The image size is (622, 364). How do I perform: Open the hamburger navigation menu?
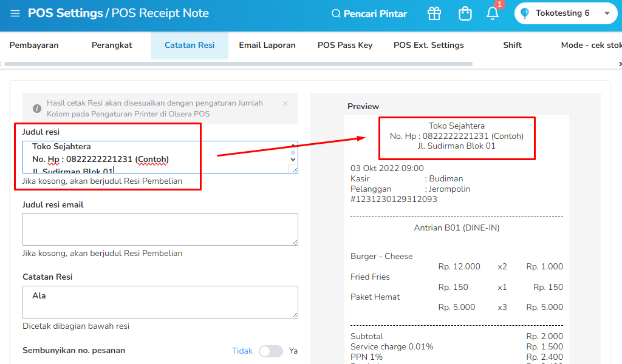click(x=15, y=13)
